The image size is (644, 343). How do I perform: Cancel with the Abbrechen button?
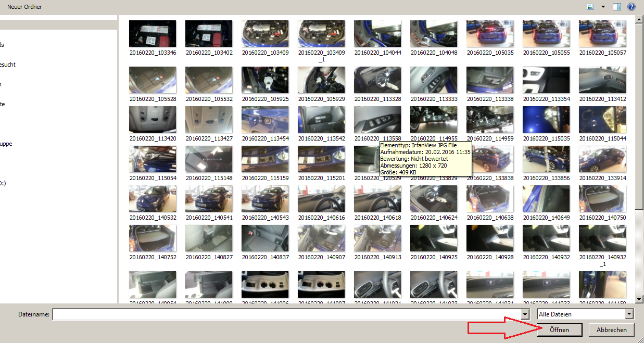point(611,330)
